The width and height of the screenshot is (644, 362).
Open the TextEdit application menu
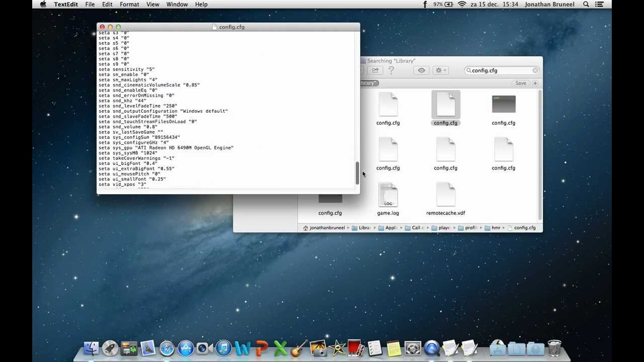pyautogui.click(x=66, y=4)
